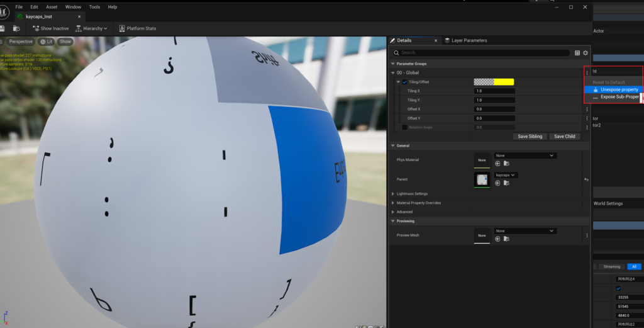This screenshot has width=644, height=328.
Task: Switch to Layer Parameters tab
Action: click(x=466, y=40)
